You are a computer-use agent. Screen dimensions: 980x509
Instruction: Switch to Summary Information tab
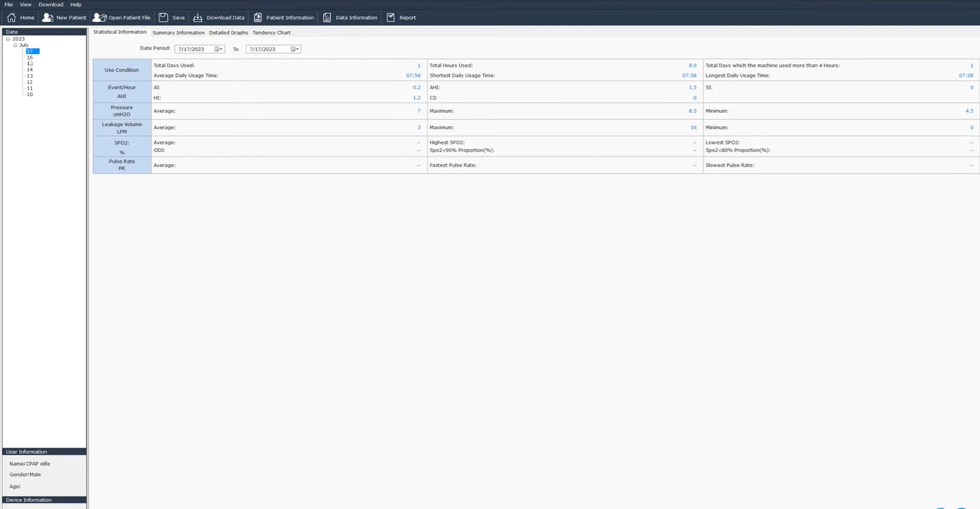pyautogui.click(x=178, y=32)
